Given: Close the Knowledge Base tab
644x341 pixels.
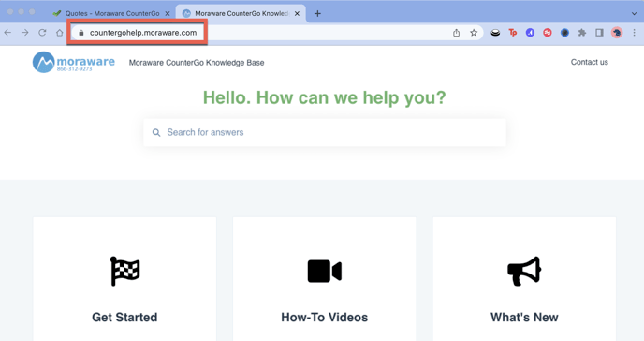Looking at the screenshot, I should click(297, 13).
